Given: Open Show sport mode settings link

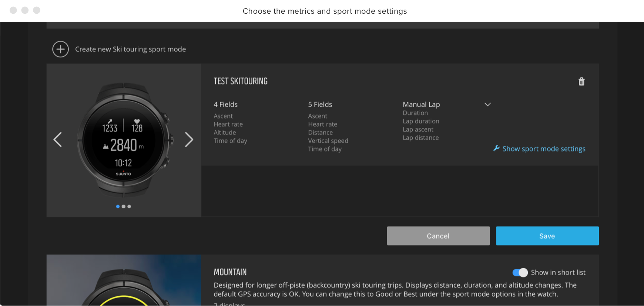Looking at the screenshot, I should click(x=544, y=149).
